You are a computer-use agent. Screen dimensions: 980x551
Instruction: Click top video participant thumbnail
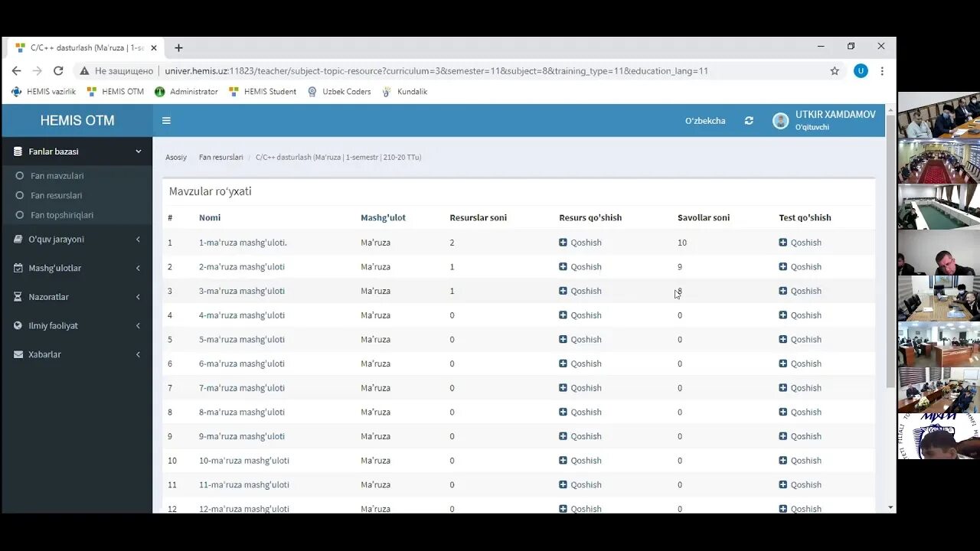tap(939, 115)
